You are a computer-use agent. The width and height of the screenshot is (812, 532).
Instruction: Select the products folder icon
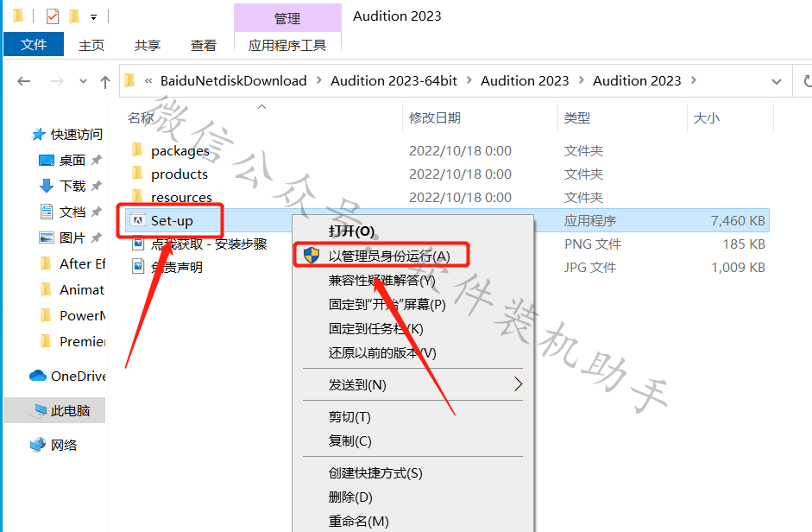point(137,174)
